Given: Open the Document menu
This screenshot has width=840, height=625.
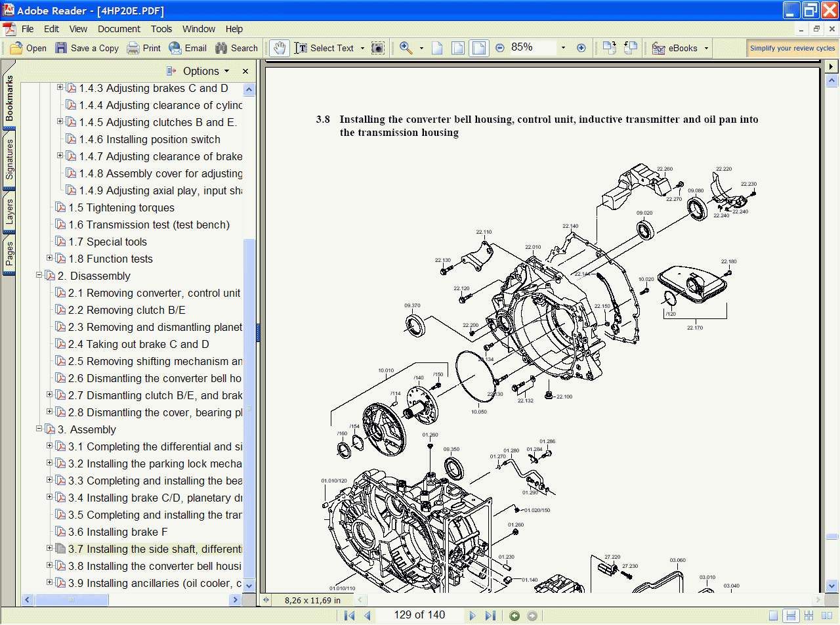Looking at the screenshot, I should [119, 29].
